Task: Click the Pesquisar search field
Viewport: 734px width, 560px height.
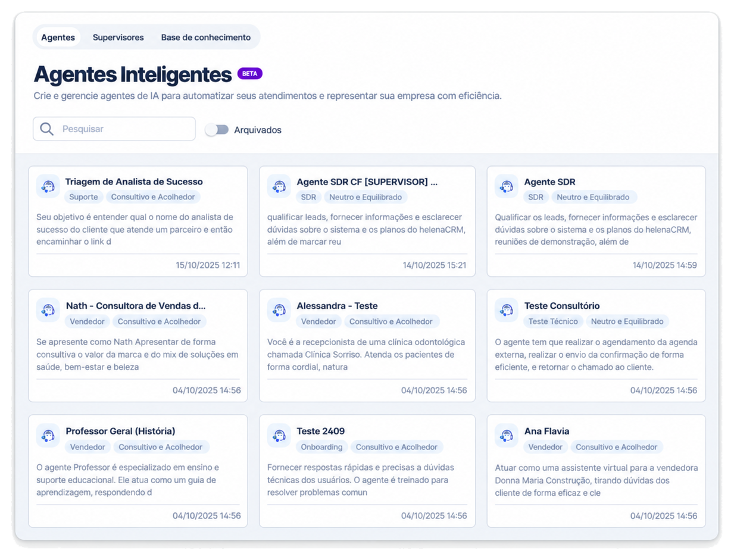Action: coord(114,129)
